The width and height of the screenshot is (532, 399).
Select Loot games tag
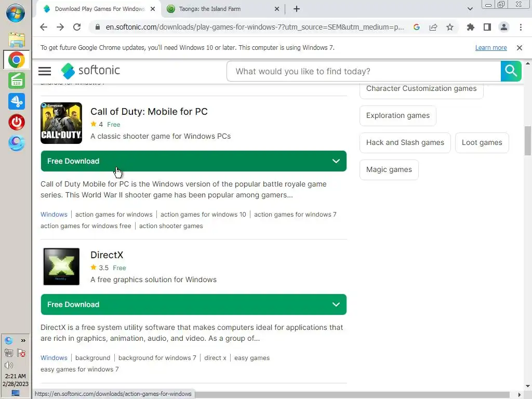(482, 143)
